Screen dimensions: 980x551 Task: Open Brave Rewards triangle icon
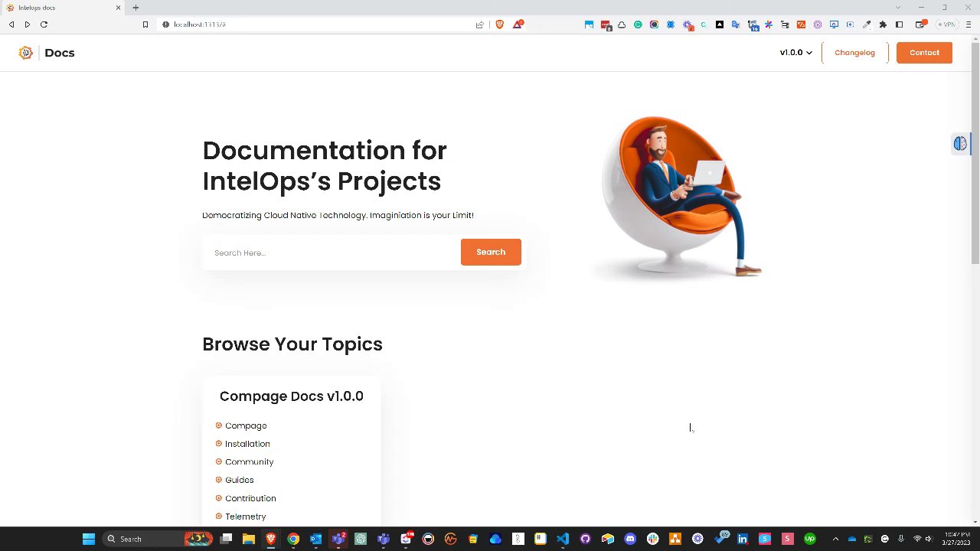pyautogui.click(x=518, y=24)
